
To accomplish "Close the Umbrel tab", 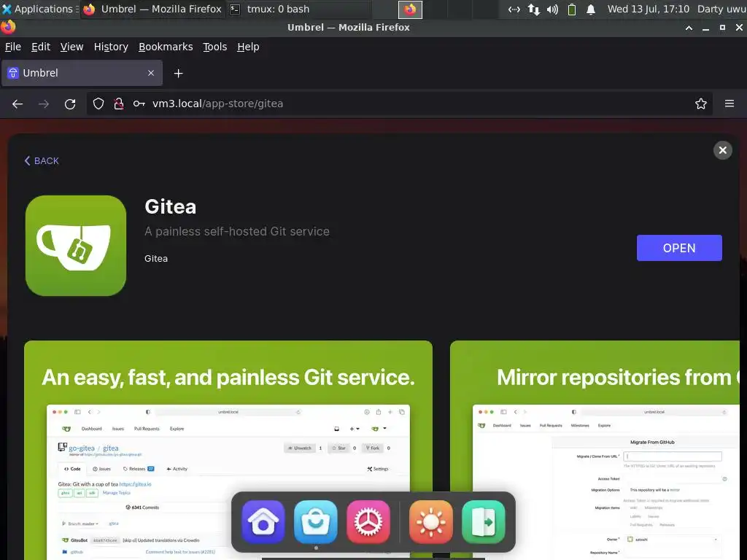I will [x=150, y=73].
